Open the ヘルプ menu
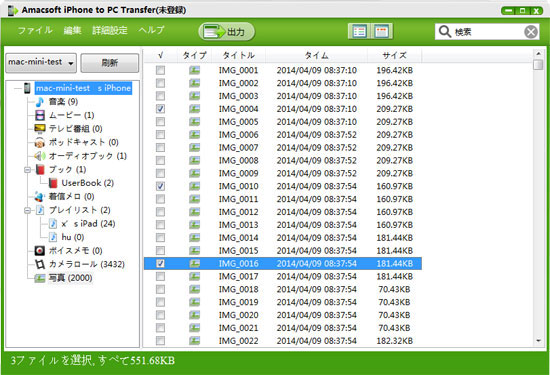This screenshot has height=375, width=550. [151, 31]
